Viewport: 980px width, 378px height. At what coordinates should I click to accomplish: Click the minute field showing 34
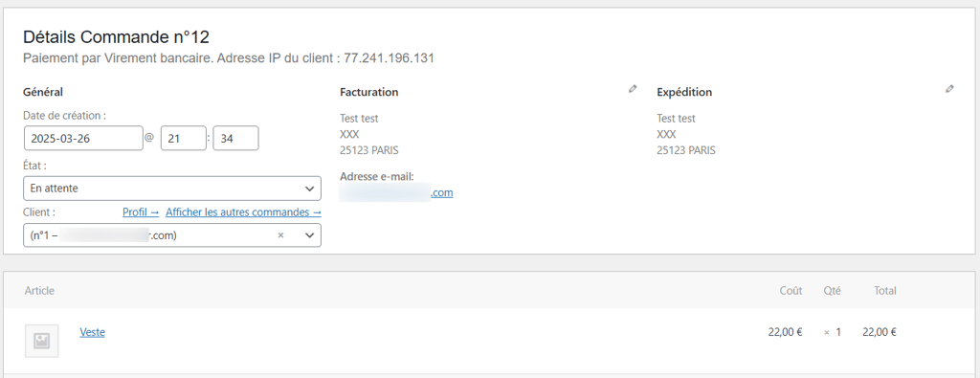tap(235, 139)
